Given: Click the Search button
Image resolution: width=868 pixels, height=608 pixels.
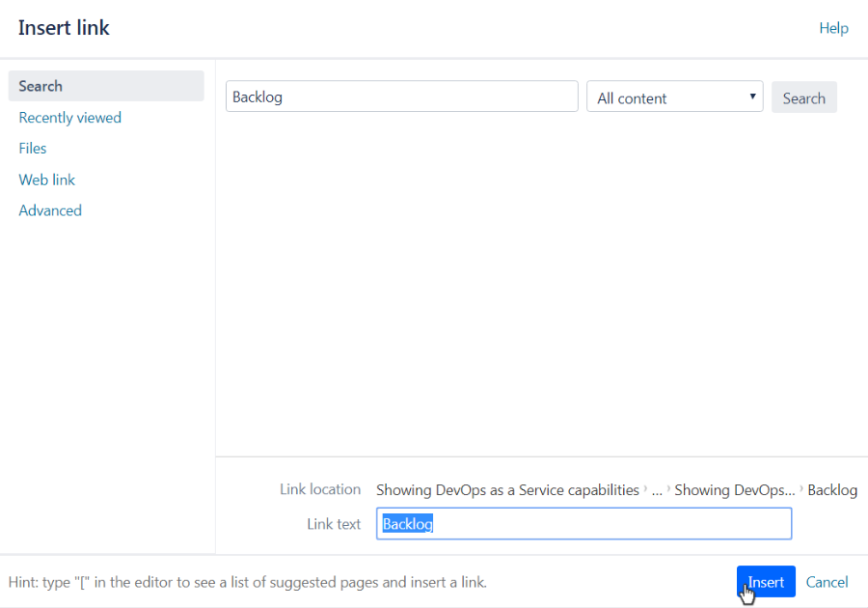Looking at the screenshot, I should (803, 97).
